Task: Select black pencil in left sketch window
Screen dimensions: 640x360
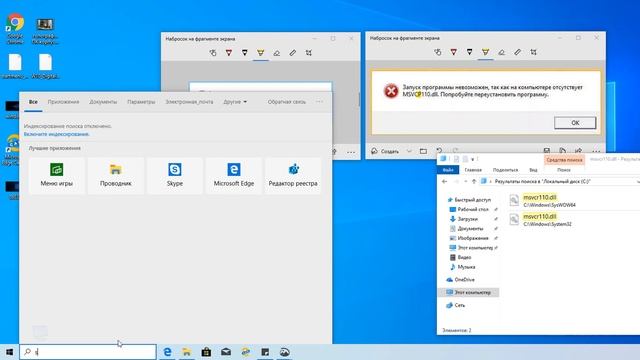Action: click(244, 53)
